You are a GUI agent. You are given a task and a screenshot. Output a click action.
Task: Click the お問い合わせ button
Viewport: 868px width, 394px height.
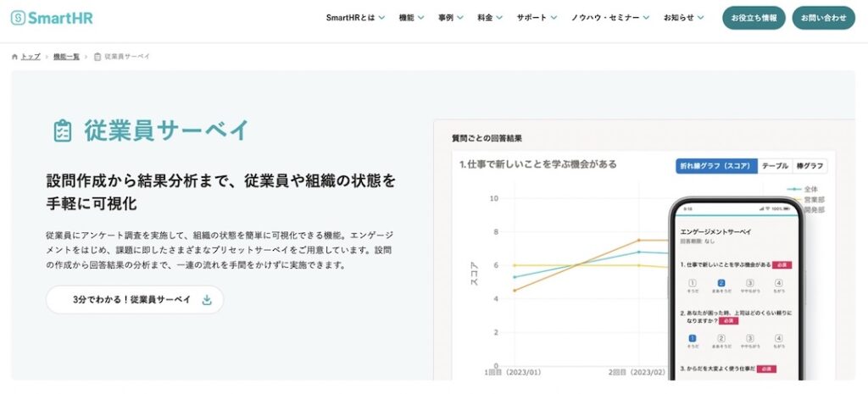pos(823,18)
